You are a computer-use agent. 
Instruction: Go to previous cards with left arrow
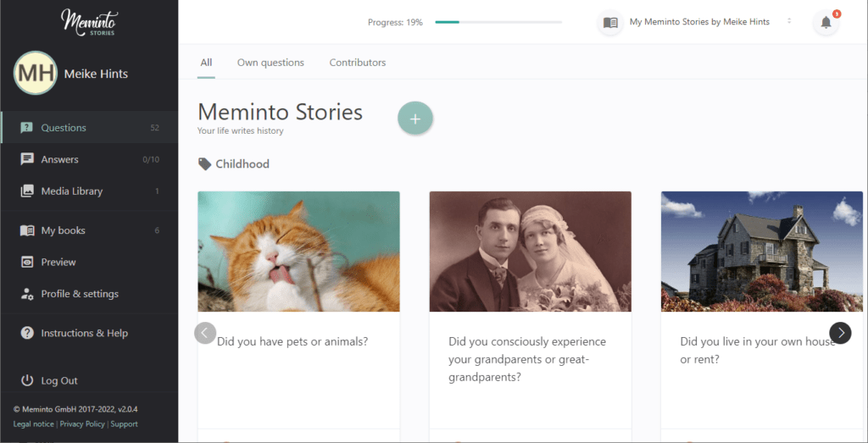[205, 333]
